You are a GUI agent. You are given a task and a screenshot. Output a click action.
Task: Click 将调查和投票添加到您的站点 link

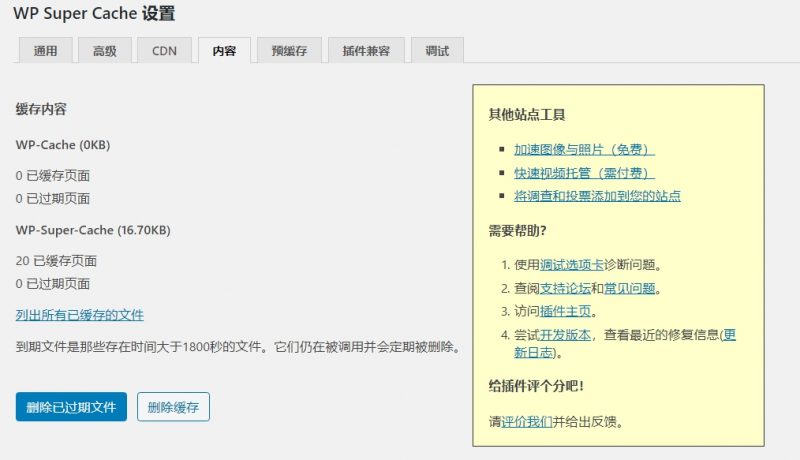[597, 196]
